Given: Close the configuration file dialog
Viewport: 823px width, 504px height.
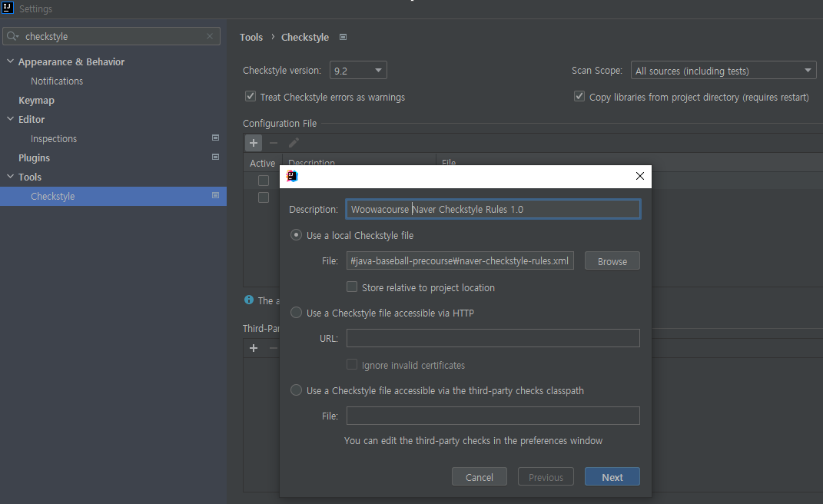Looking at the screenshot, I should (640, 176).
